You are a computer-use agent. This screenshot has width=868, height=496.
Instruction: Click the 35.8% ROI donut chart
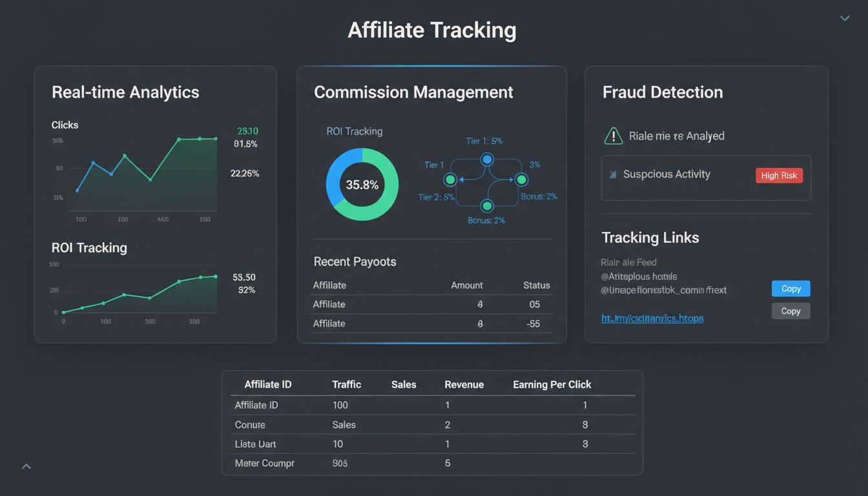click(362, 184)
